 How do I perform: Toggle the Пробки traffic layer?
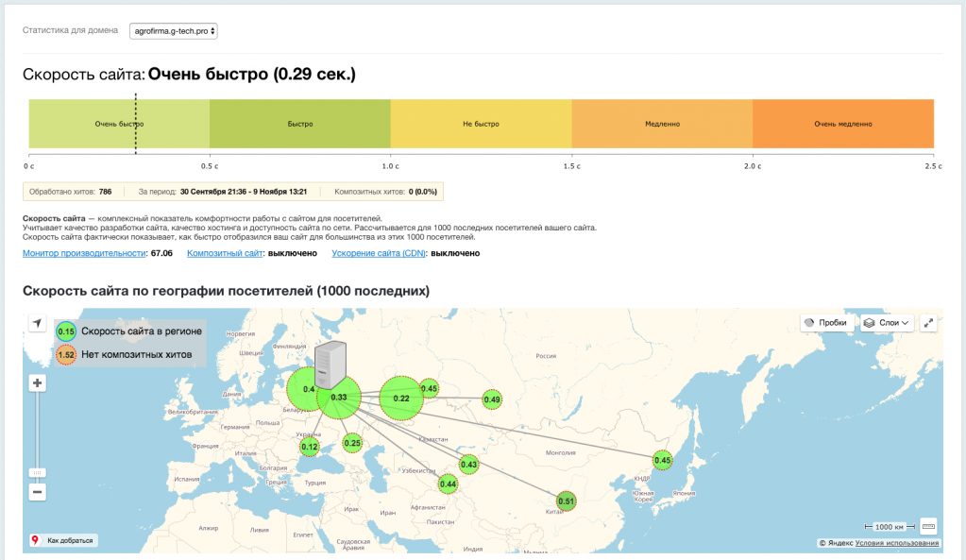825,323
